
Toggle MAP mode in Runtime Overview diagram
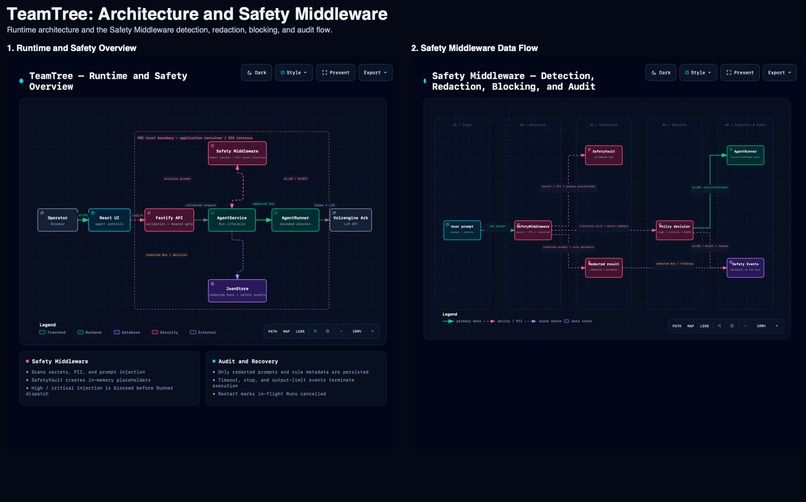pos(286,331)
